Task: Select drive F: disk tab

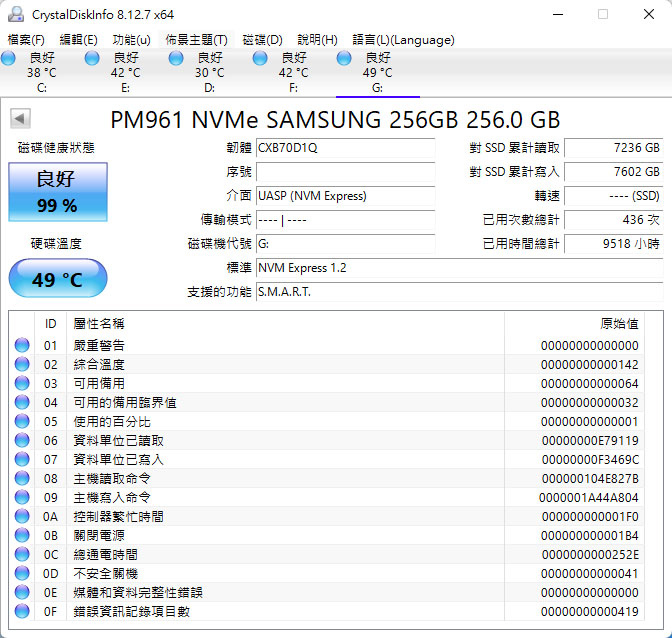Action: pyautogui.click(x=293, y=73)
